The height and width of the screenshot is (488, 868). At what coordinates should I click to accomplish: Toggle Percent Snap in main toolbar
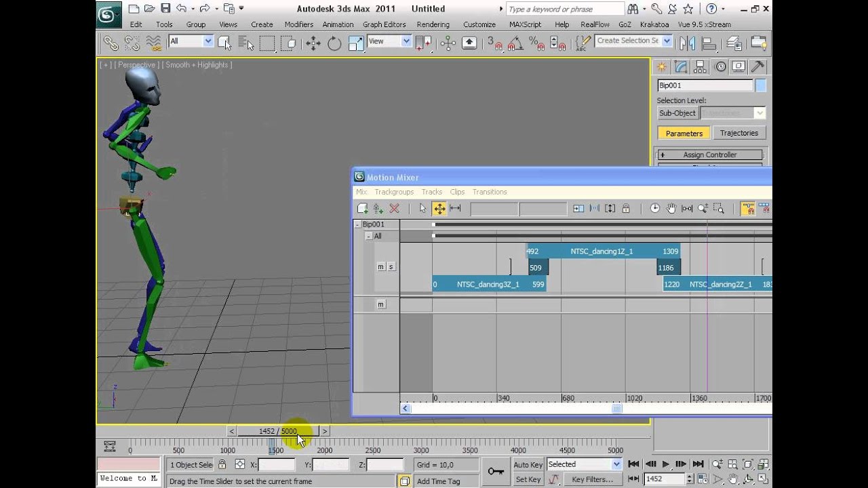[x=536, y=43]
